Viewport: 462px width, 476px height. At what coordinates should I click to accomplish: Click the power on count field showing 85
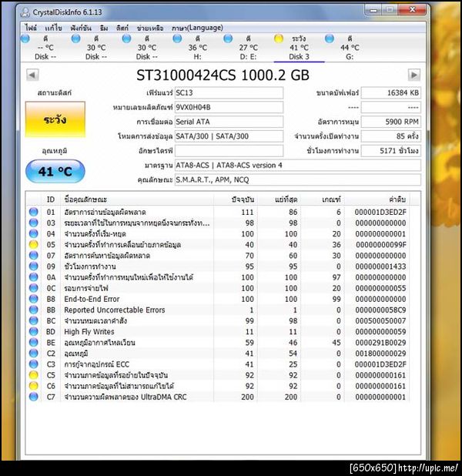(x=390, y=136)
